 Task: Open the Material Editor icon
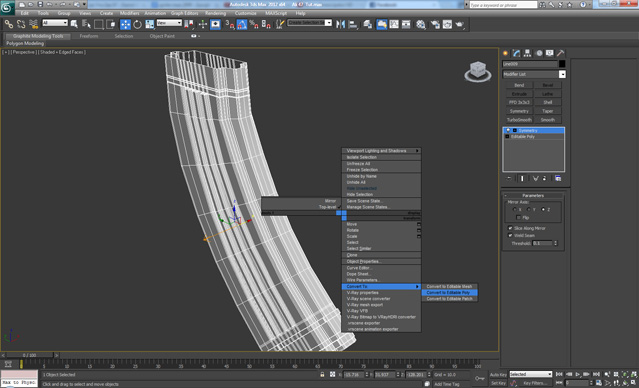[421, 24]
